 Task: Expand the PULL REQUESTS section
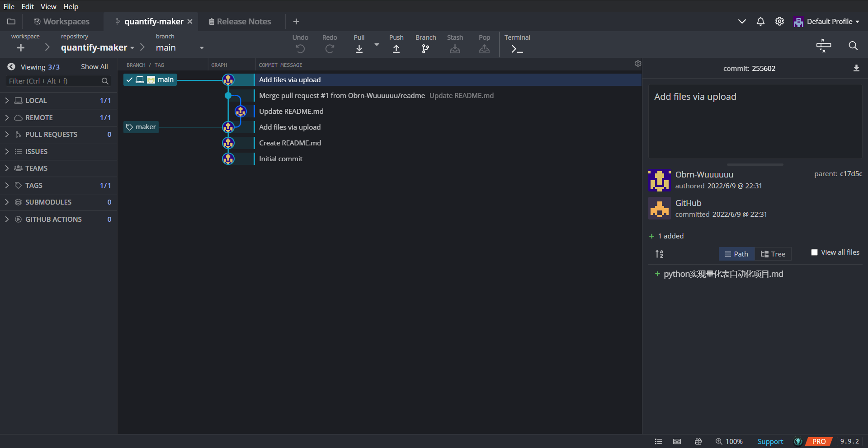[7, 134]
